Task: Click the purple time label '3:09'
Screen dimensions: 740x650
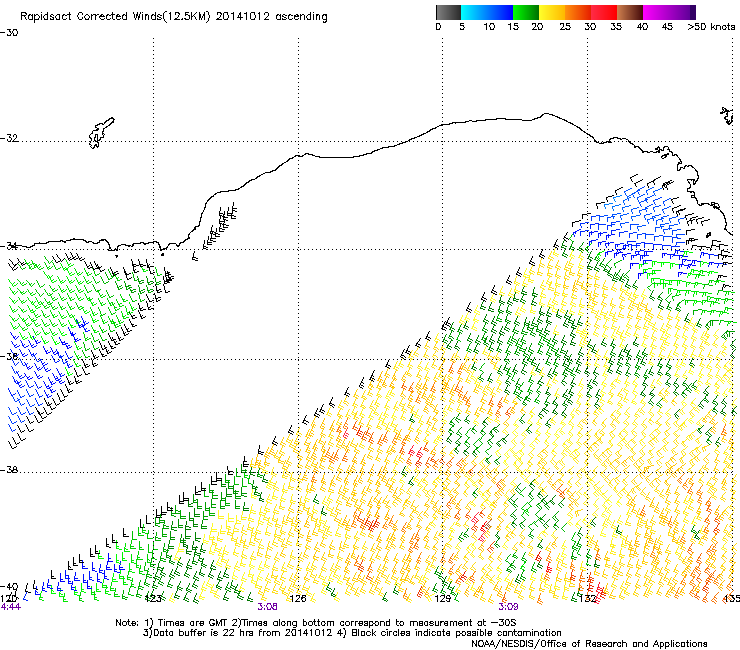Action: point(508,607)
